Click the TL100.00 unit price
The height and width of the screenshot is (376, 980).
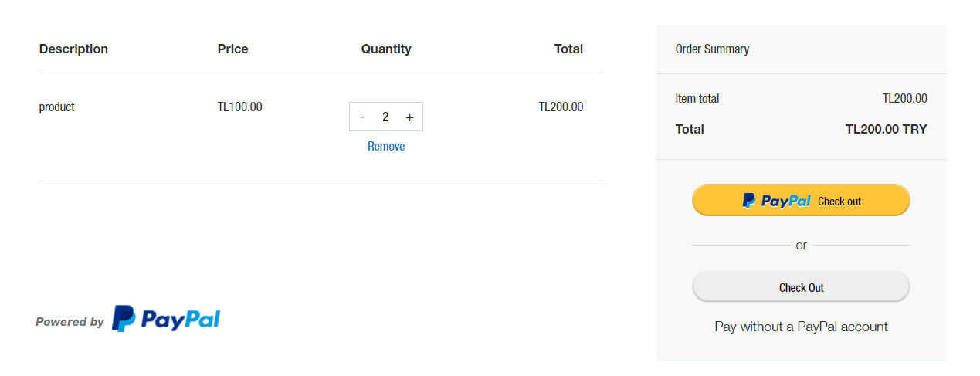point(239,107)
